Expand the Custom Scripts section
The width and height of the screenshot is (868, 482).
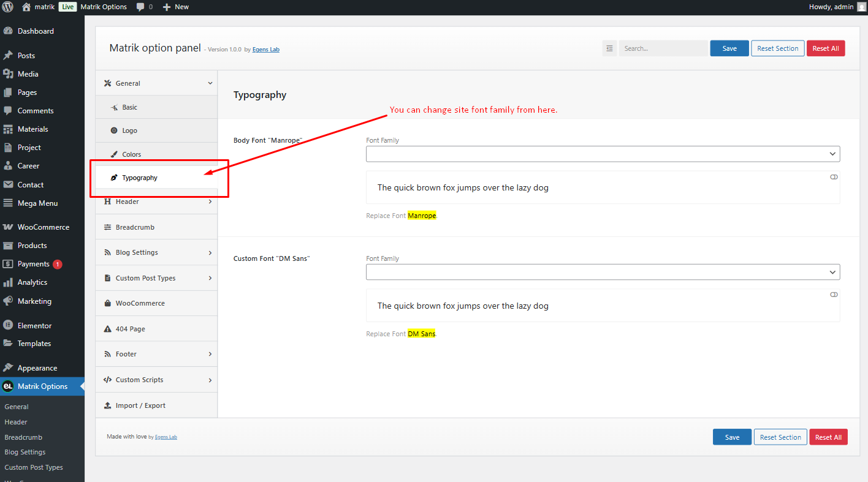[x=156, y=380]
